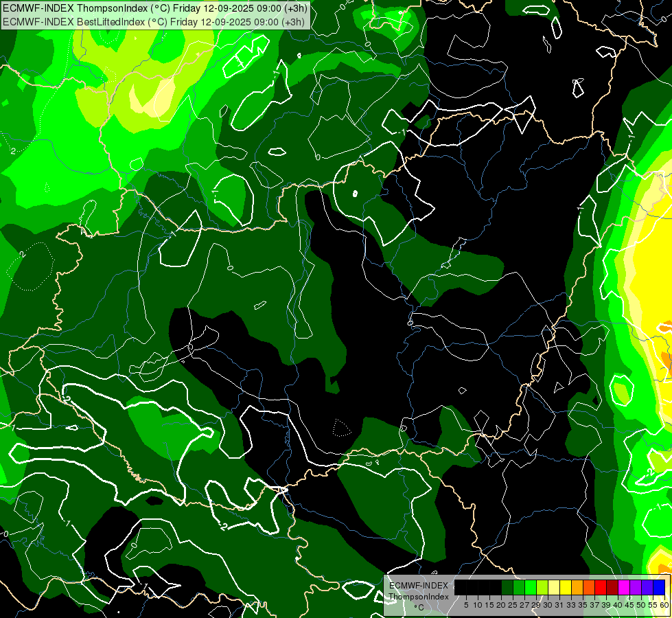This screenshot has width=672, height=618.
Task: Select the dark green 20-25 legend swatch
Action: pos(507,588)
